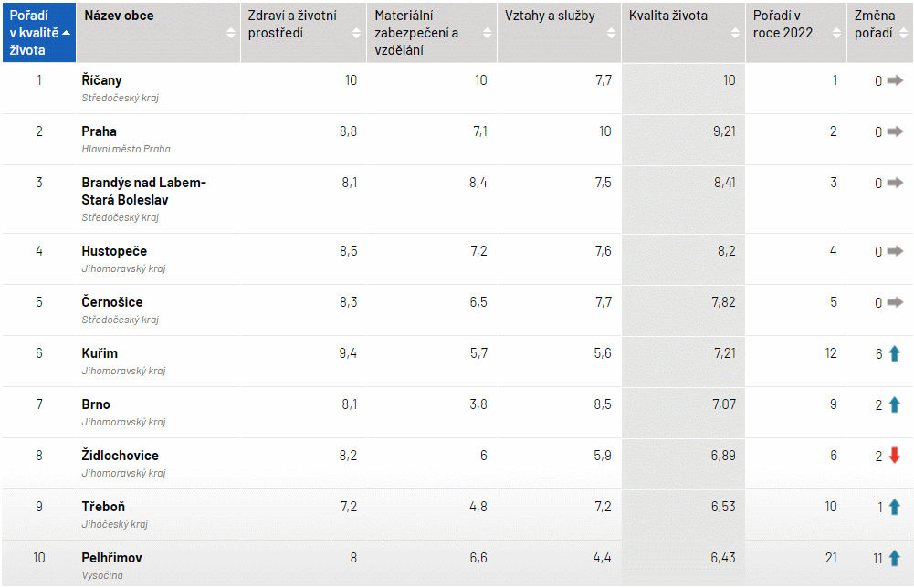Screen dimensions: 914x588
Task: Click the gray arrow in Hustopeče row
Action: point(895,251)
